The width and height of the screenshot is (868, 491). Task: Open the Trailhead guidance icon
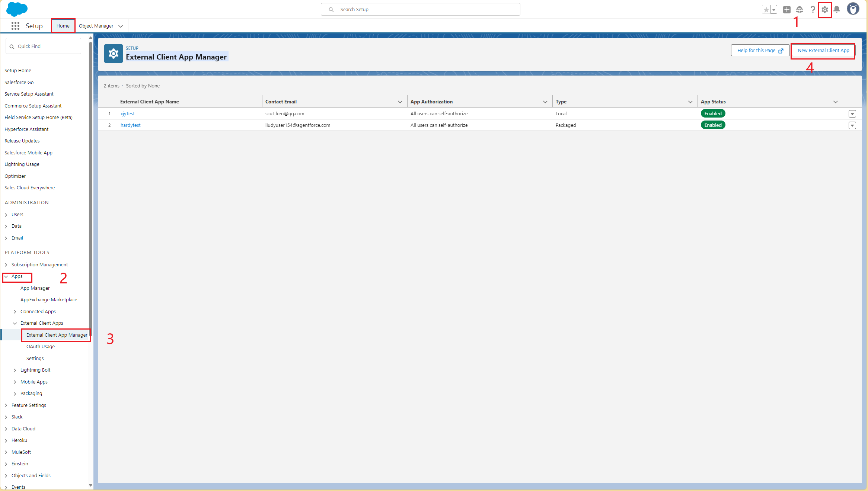[x=800, y=10]
